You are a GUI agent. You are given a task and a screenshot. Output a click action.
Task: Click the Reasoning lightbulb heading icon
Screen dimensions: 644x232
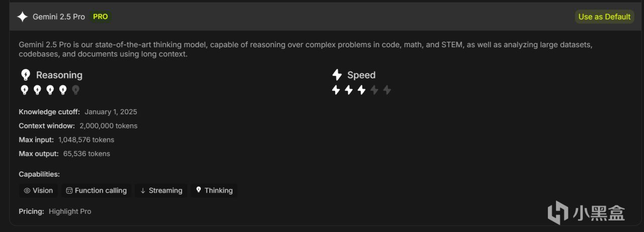pos(25,75)
